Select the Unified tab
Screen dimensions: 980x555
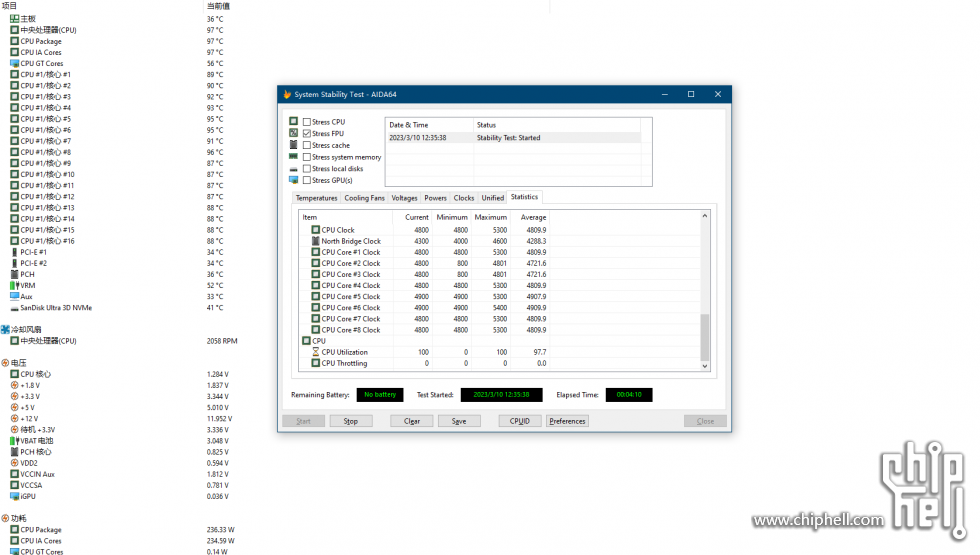pos(492,198)
